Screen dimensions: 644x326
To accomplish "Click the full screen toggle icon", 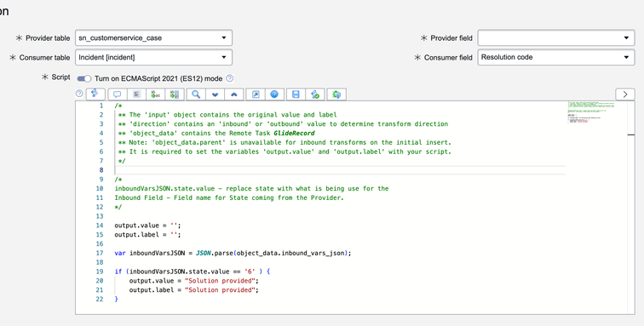I will [x=256, y=94].
